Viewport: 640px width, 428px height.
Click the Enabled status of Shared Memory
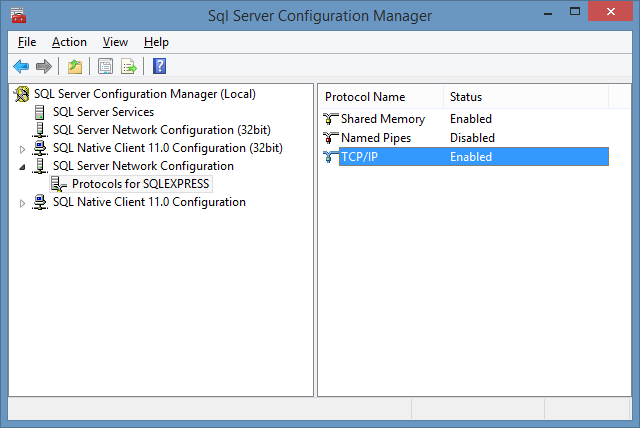pyautogui.click(x=471, y=119)
